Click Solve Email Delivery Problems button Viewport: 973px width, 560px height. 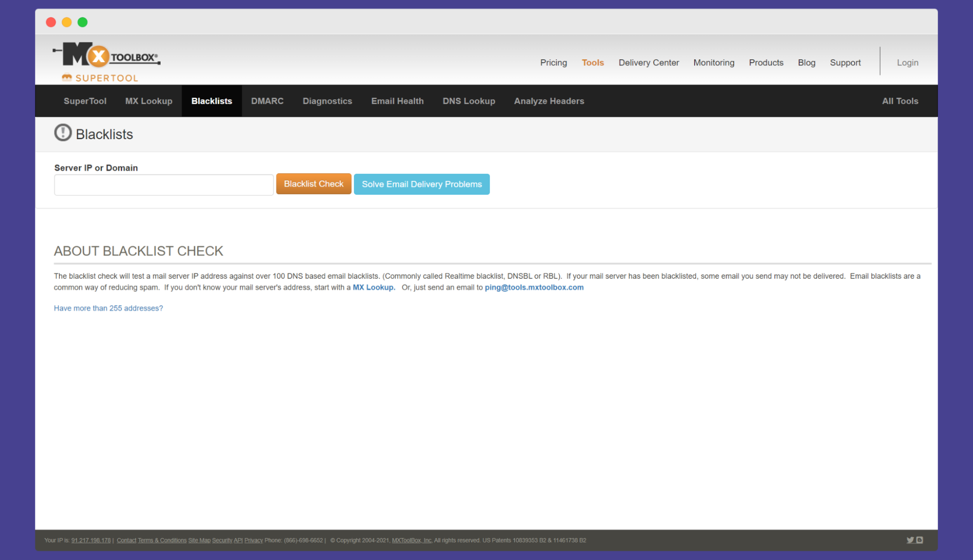tap(422, 184)
